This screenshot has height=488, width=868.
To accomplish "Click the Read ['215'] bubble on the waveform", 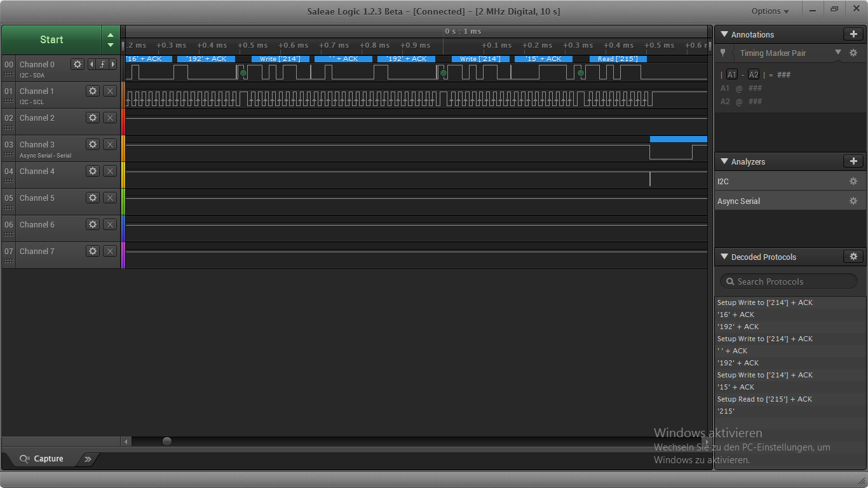I will coord(618,59).
